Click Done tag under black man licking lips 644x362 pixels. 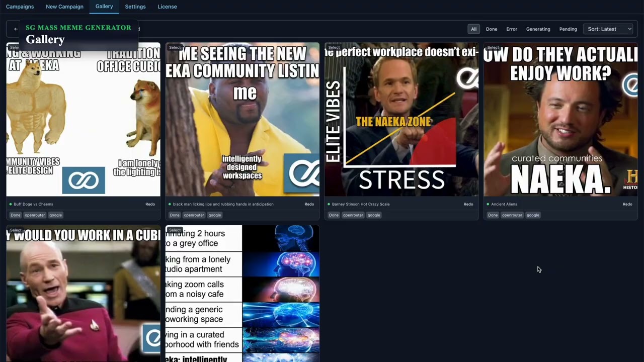(x=175, y=215)
